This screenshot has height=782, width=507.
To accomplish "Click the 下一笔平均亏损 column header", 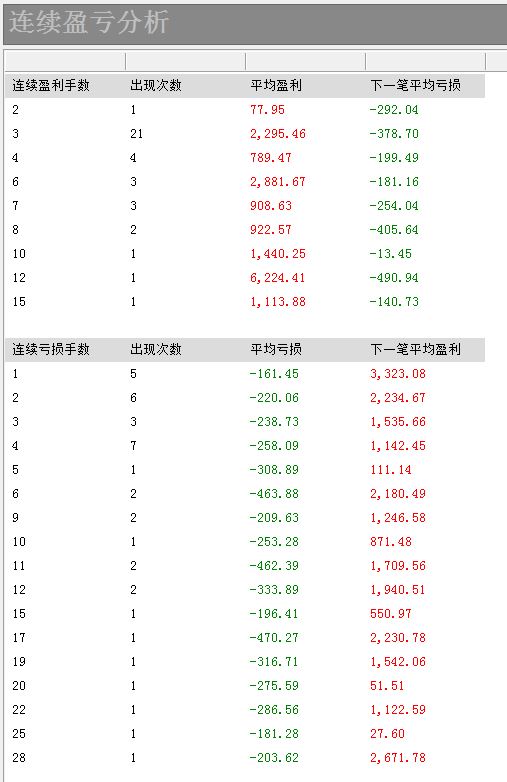I will tap(415, 85).
